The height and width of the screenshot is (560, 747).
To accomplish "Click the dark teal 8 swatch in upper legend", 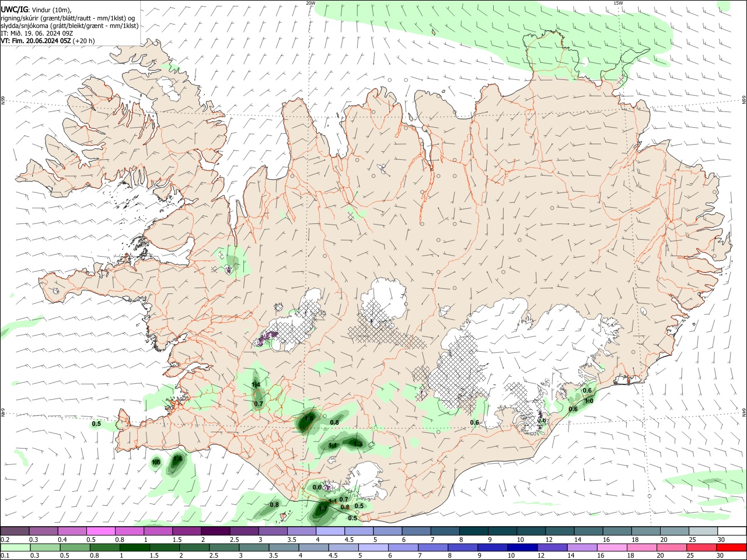I will click(473, 531).
